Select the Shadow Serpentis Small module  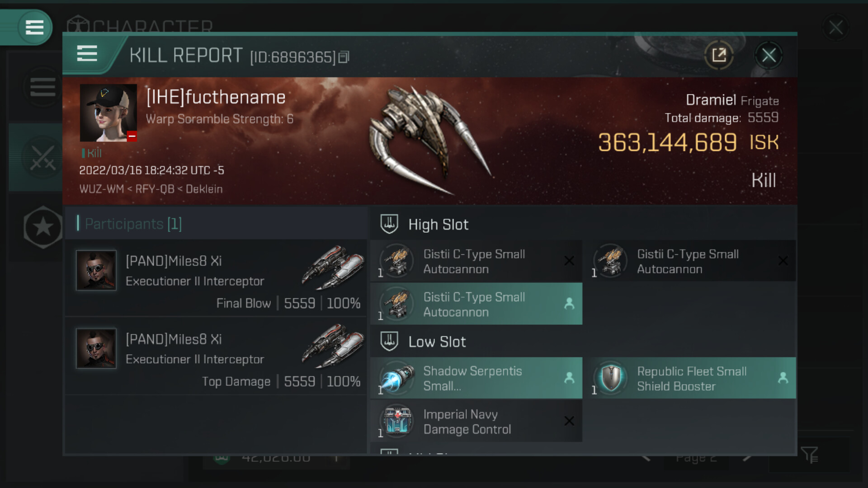click(x=476, y=378)
